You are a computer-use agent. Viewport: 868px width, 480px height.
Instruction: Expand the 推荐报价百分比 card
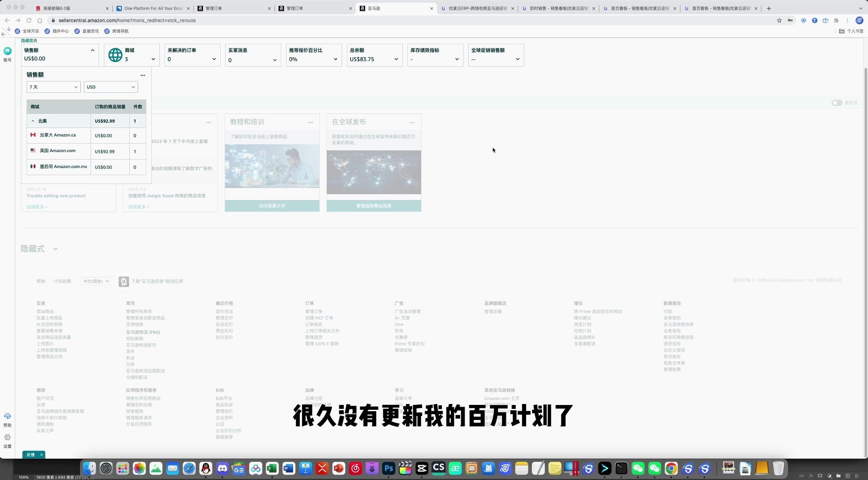(x=335, y=59)
